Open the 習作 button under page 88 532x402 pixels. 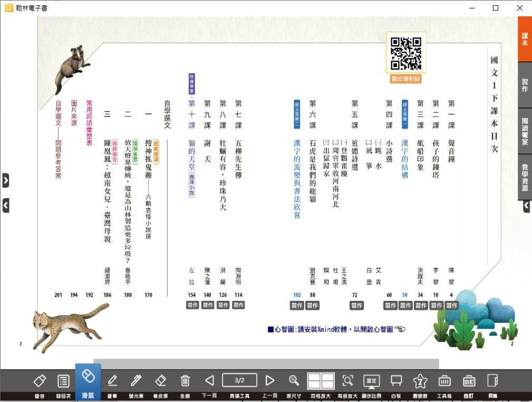click(313, 306)
